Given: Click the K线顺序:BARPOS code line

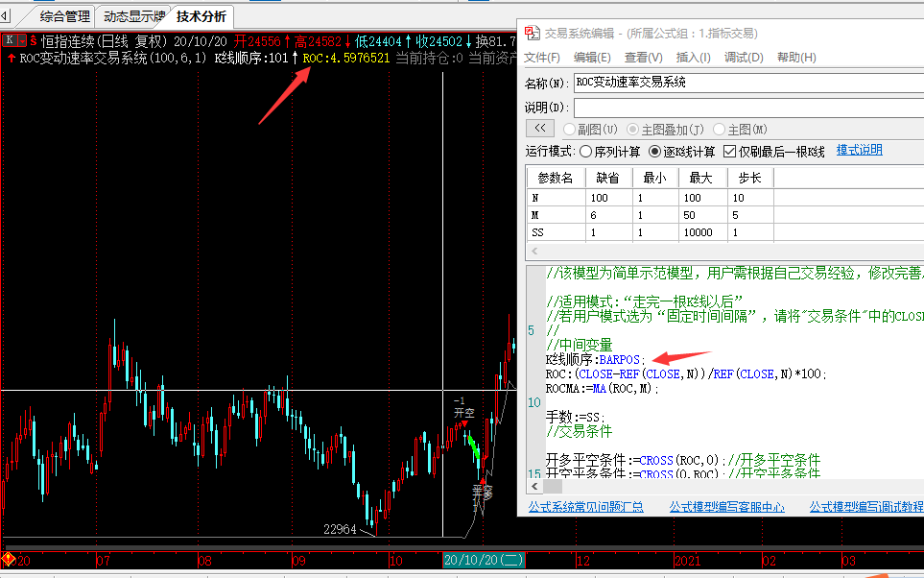Looking at the screenshot, I should [x=596, y=359].
